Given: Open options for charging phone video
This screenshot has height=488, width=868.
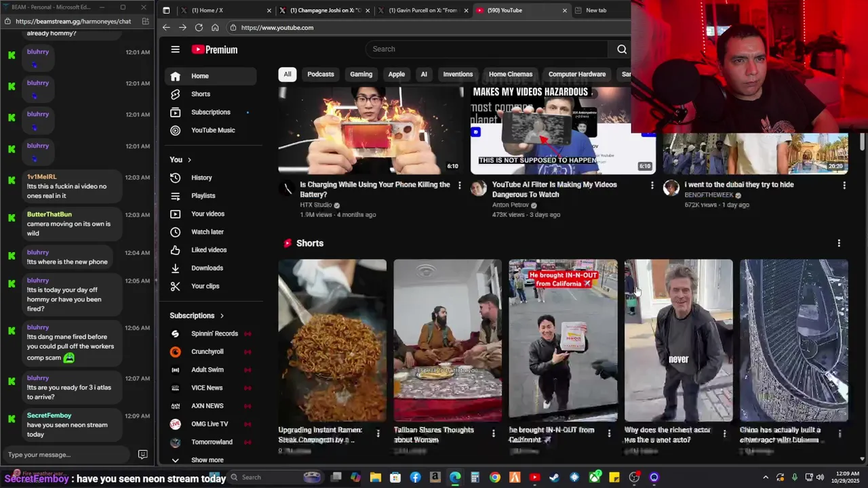Looking at the screenshot, I should click(x=459, y=185).
